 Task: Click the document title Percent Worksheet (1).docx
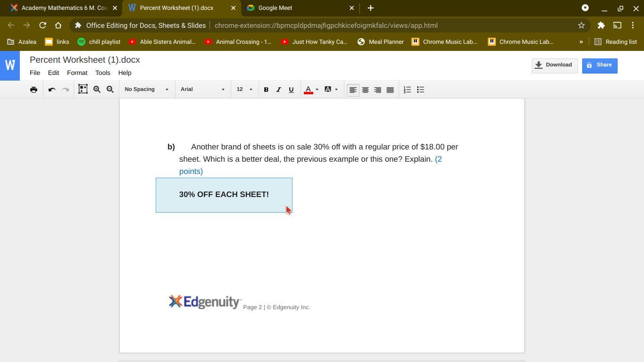tap(85, 60)
